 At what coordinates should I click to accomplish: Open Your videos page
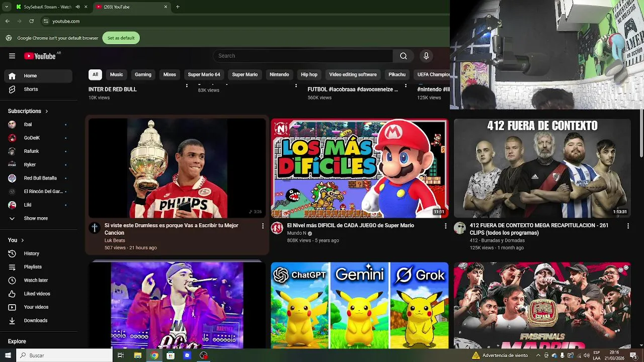[x=39, y=307]
